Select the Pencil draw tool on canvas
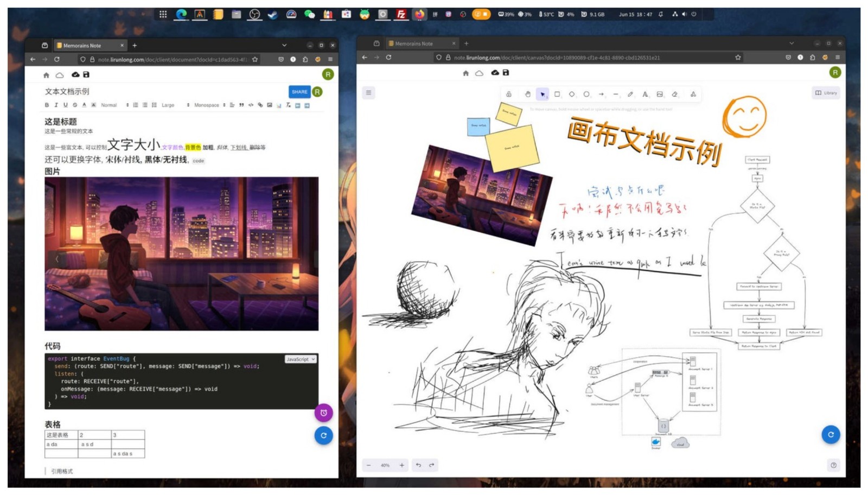Screen dimensions: 868x495 pos(630,94)
